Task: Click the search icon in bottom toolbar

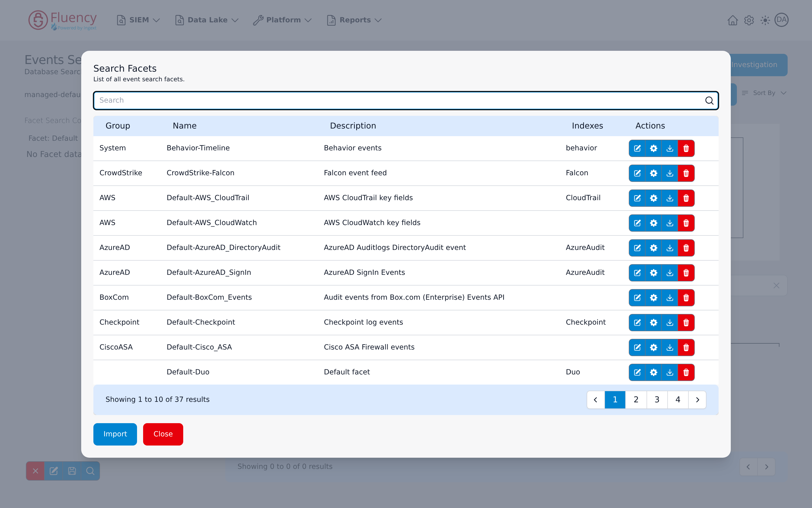Action: click(90, 471)
